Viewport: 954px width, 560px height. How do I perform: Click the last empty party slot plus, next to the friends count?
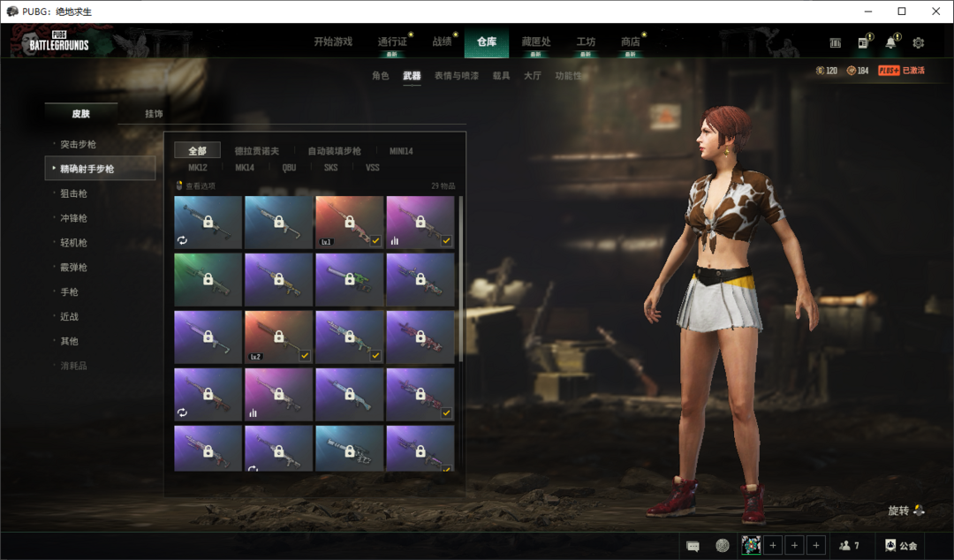[x=816, y=545]
